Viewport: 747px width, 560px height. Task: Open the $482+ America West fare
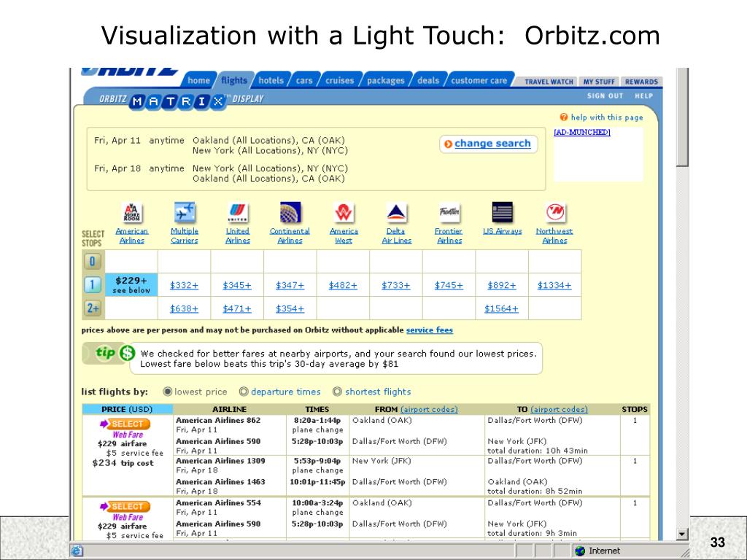tap(343, 285)
